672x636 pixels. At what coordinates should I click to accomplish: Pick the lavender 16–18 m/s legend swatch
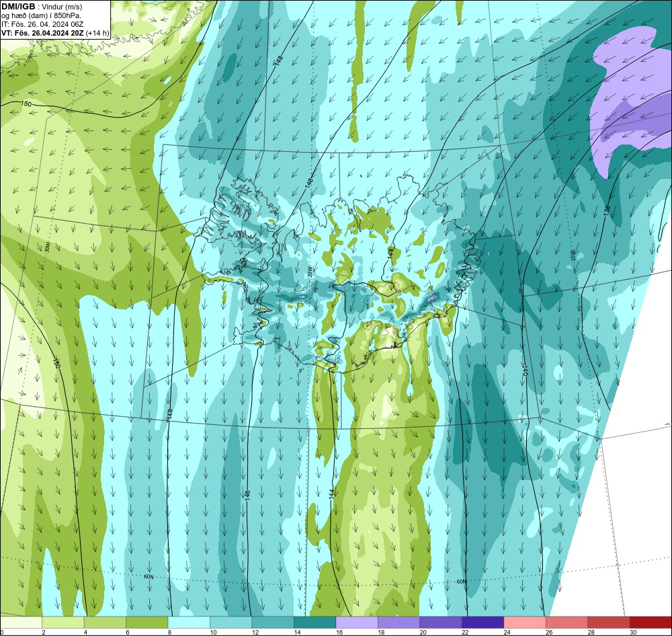tap(357, 622)
